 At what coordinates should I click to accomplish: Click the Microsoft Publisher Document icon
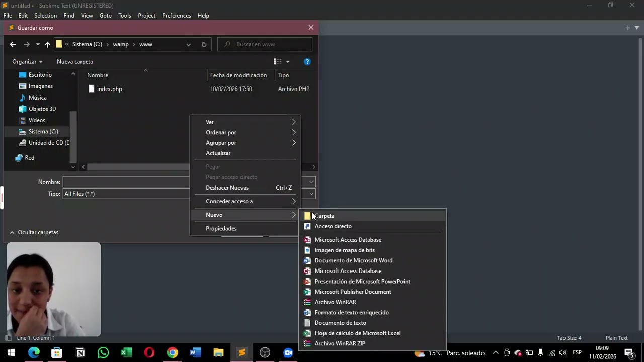click(x=307, y=292)
